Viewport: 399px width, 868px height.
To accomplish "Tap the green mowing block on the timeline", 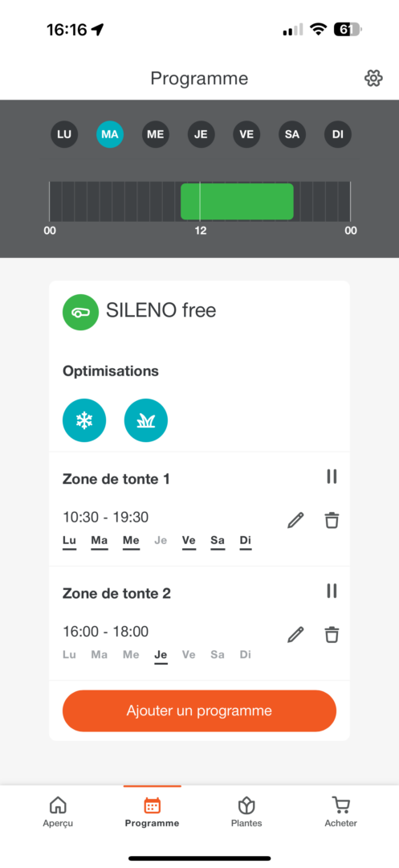I will (237, 202).
